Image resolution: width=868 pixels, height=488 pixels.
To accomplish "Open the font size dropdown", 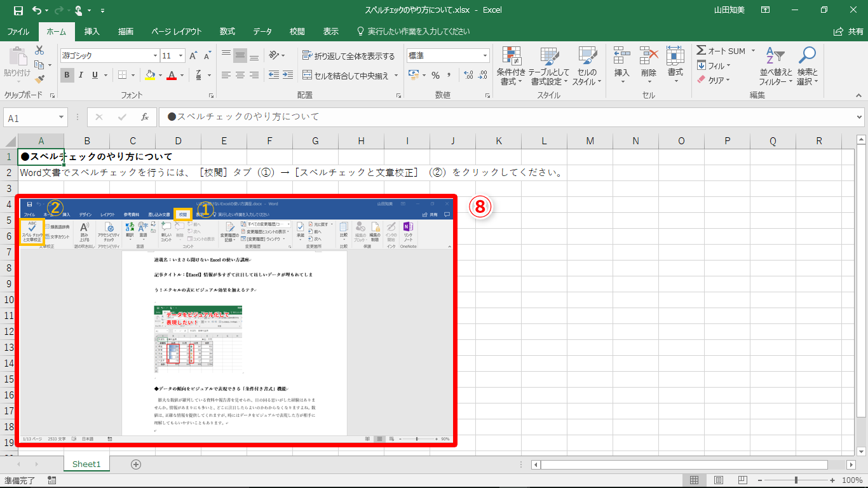I will pos(181,56).
